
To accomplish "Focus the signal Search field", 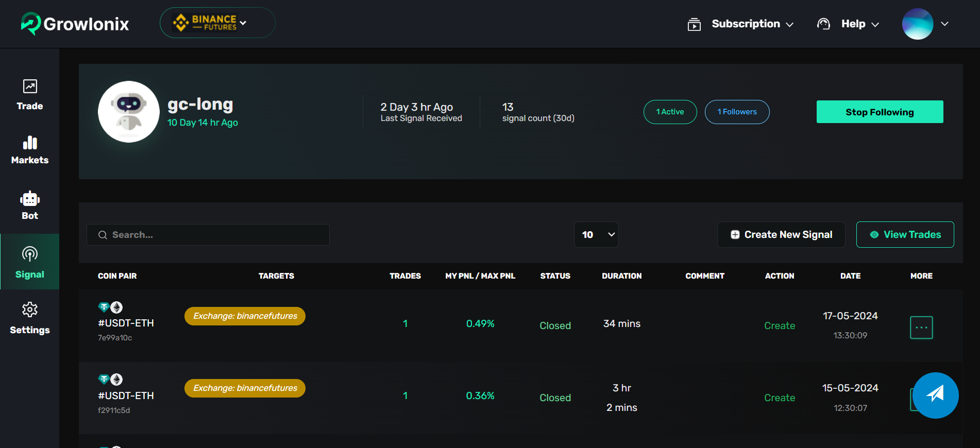I will click(208, 235).
